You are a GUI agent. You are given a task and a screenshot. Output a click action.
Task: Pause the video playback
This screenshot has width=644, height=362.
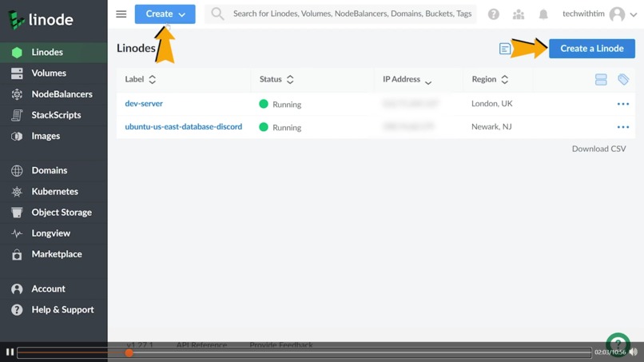point(10,352)
